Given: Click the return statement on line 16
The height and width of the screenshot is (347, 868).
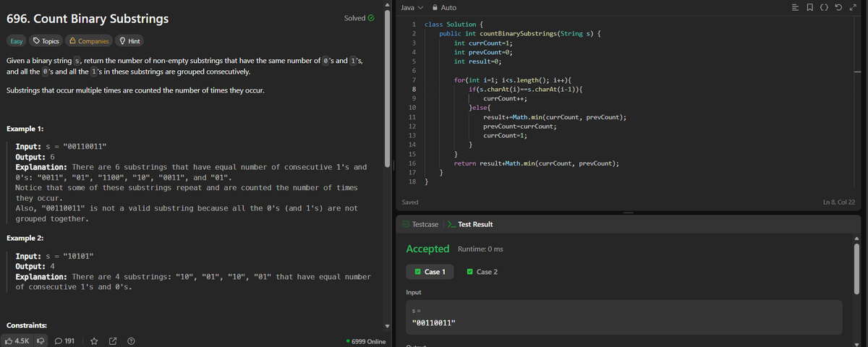Looking at the screenshot, I should tap(536, 164).
